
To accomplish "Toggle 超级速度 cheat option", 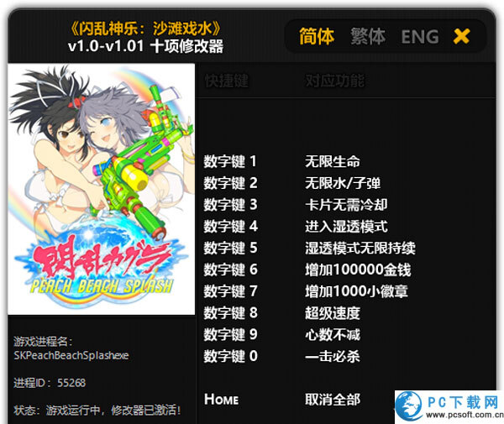I will (x=333, y=313).
